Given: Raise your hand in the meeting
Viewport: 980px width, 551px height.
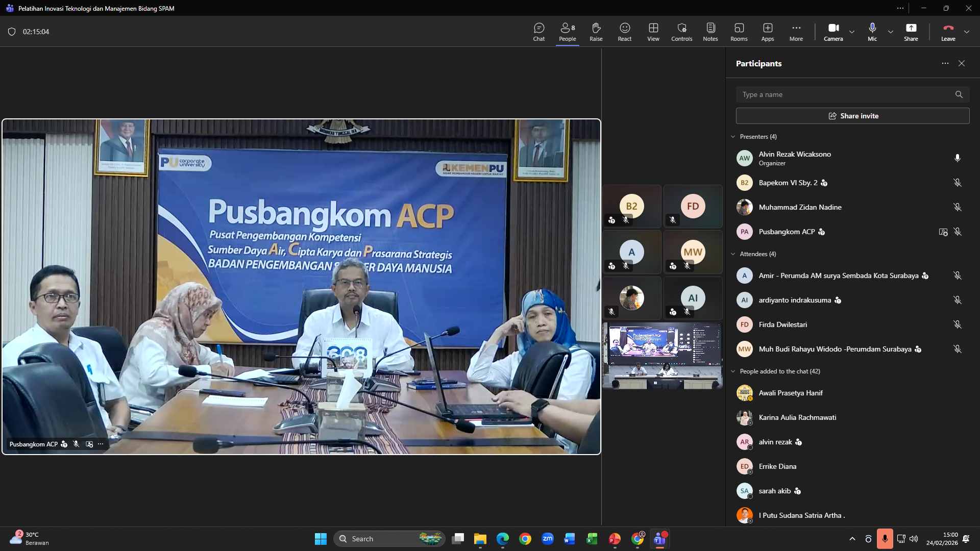Looking at the screenshot, I should point(596,32).
